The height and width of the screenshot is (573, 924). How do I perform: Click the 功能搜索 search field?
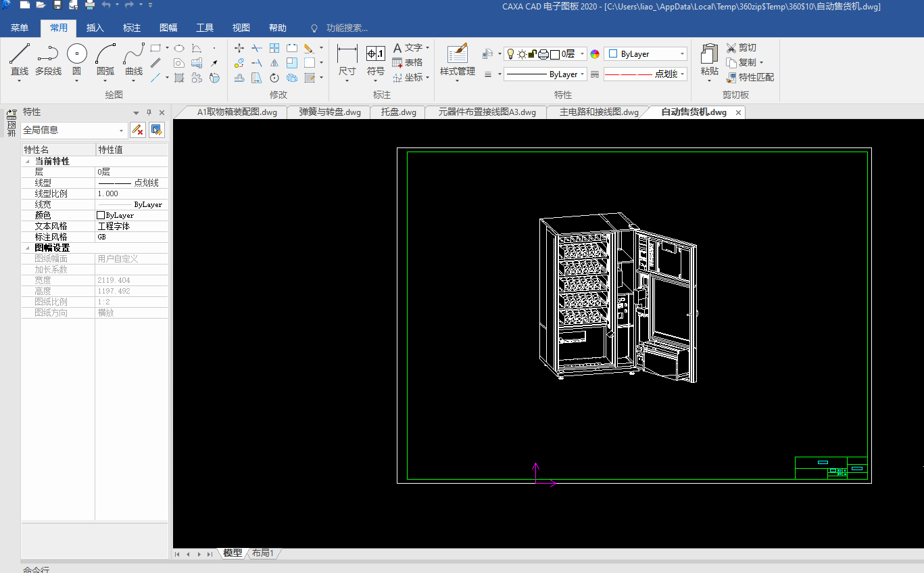pyautogui.click(x=347, y=28)
